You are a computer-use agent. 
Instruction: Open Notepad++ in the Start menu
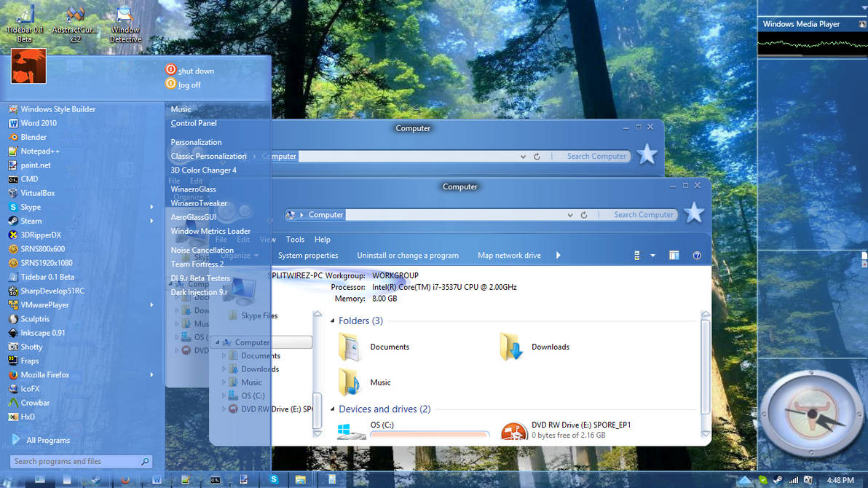point(34,151)
